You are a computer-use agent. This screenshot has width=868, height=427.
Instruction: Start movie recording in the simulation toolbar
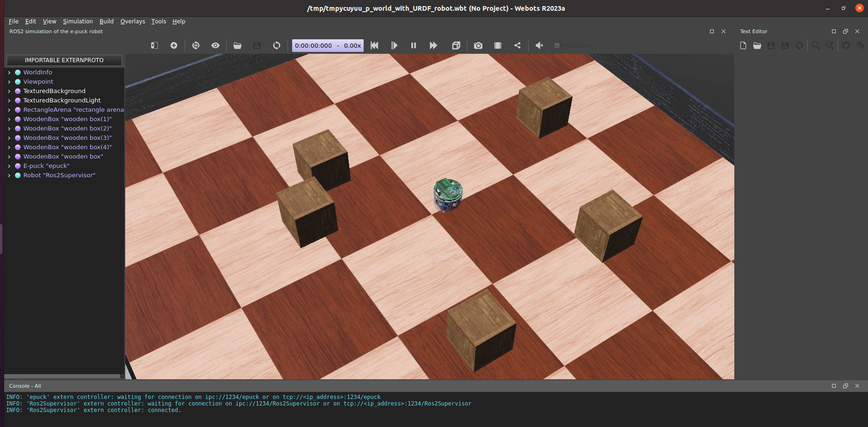point(497,45)
